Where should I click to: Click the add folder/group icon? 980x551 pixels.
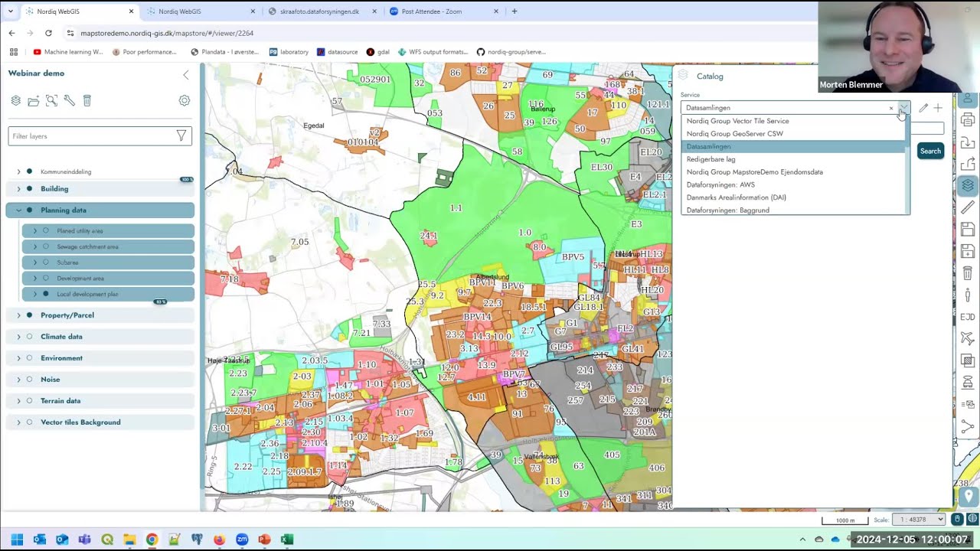pos(33,100)
